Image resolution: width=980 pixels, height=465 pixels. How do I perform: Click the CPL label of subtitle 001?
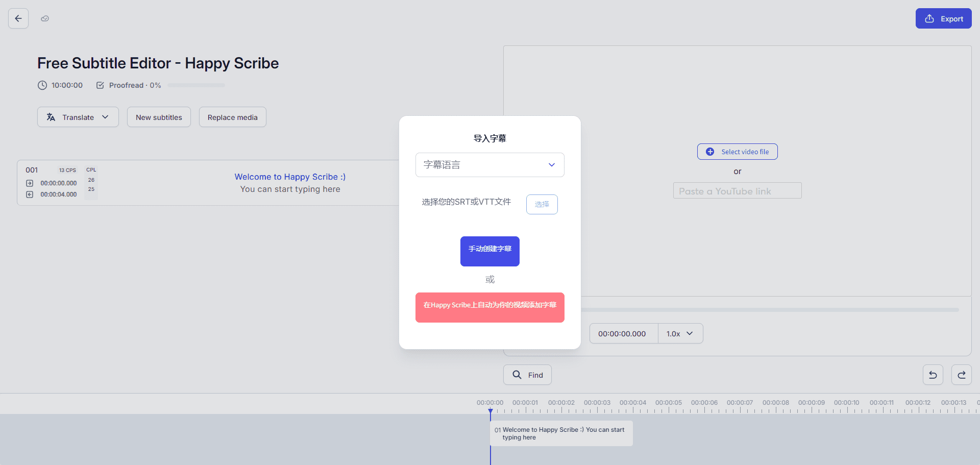(91, 170)
